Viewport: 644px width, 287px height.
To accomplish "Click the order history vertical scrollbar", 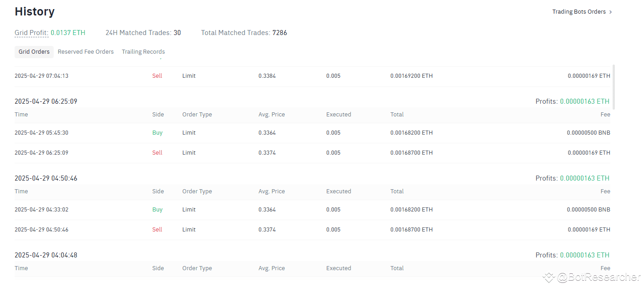I will point(614,87).
